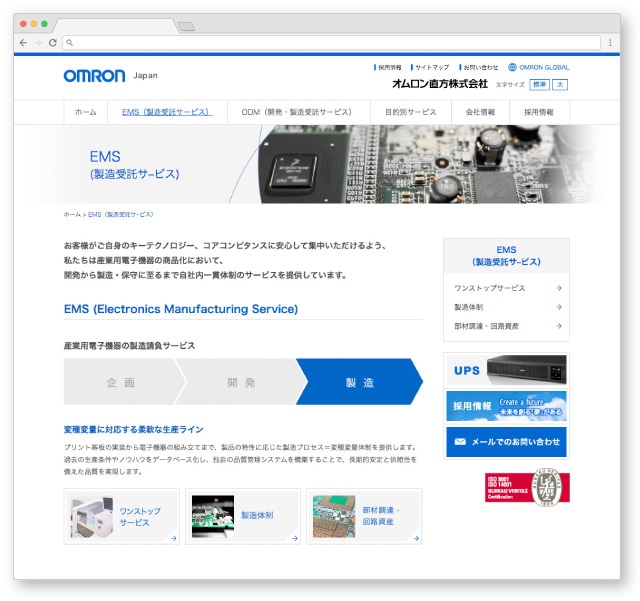Screen dimensions: 640x601
Task: Open the browser three-dot menu
Action: click(x=610, y=42)
